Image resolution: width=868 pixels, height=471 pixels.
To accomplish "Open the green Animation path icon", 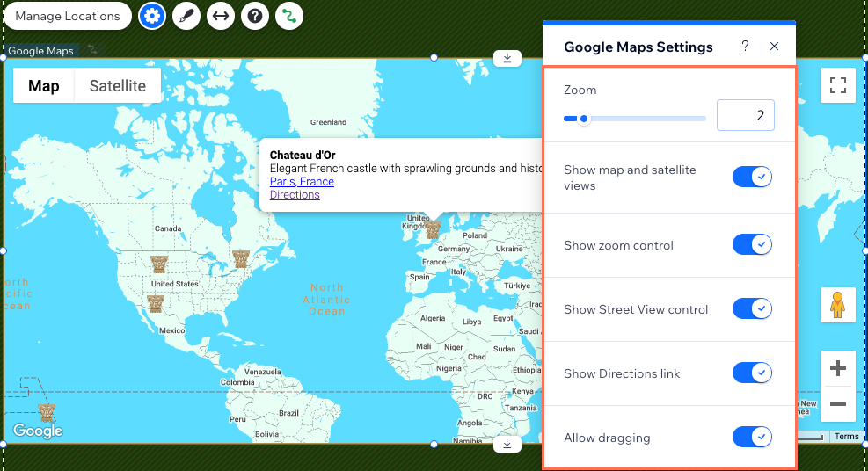I will coord(289,16).
